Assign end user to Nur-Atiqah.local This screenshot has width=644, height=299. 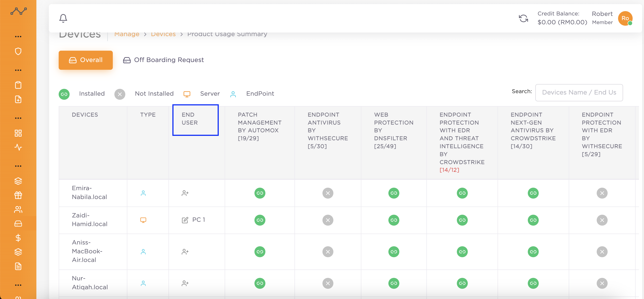point(185,283)
